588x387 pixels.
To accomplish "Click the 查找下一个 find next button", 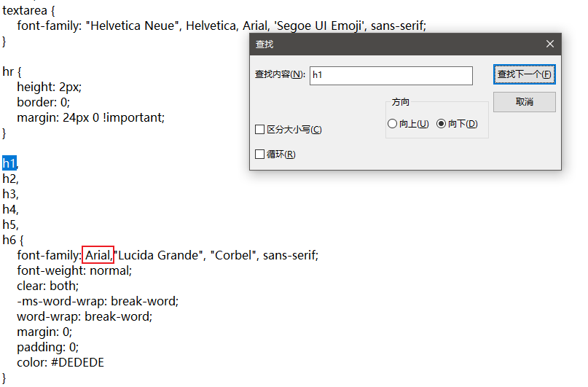I will (525, 74).
